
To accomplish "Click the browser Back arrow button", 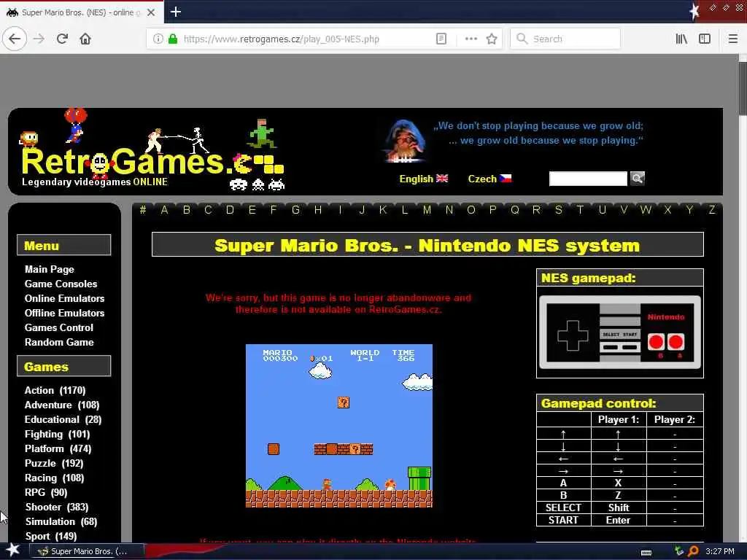I will pyautogui.click(x=15, y=39).
